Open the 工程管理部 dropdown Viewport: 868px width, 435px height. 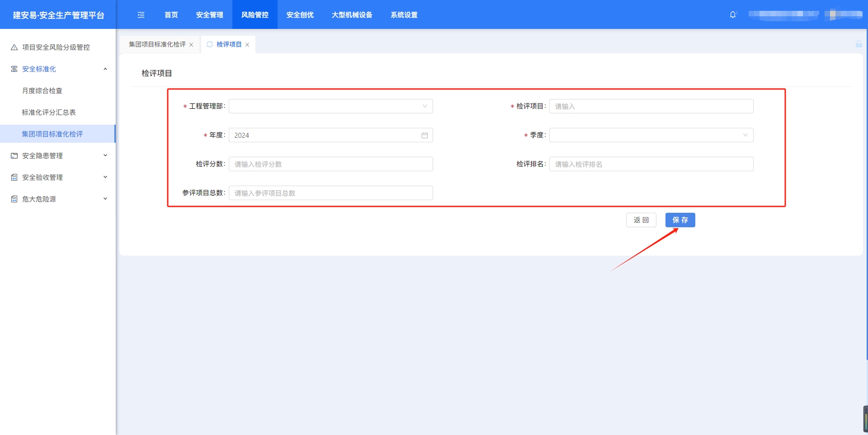coord(330,106)
